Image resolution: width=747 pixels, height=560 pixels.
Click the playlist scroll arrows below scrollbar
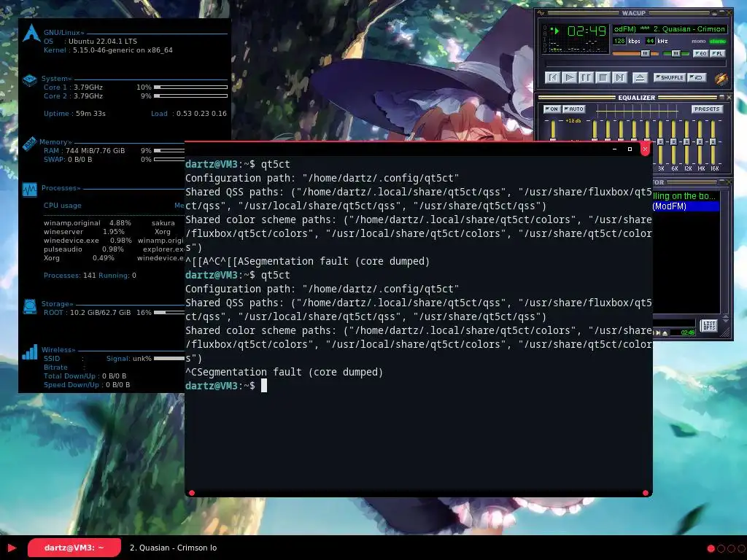pos(726,319)
